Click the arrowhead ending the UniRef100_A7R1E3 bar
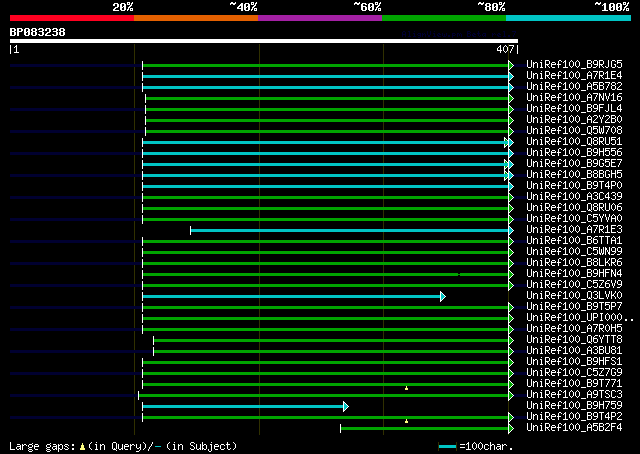 (511, 230)
